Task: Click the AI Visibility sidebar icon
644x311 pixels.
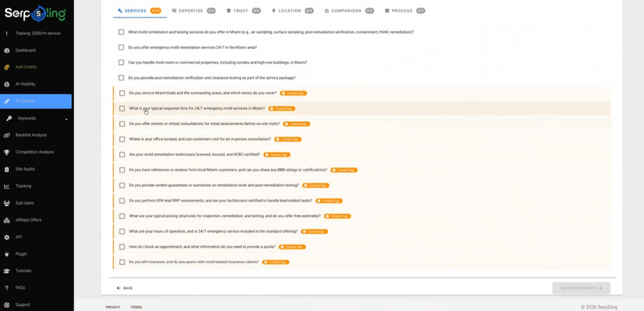Action: click(6, 84)
